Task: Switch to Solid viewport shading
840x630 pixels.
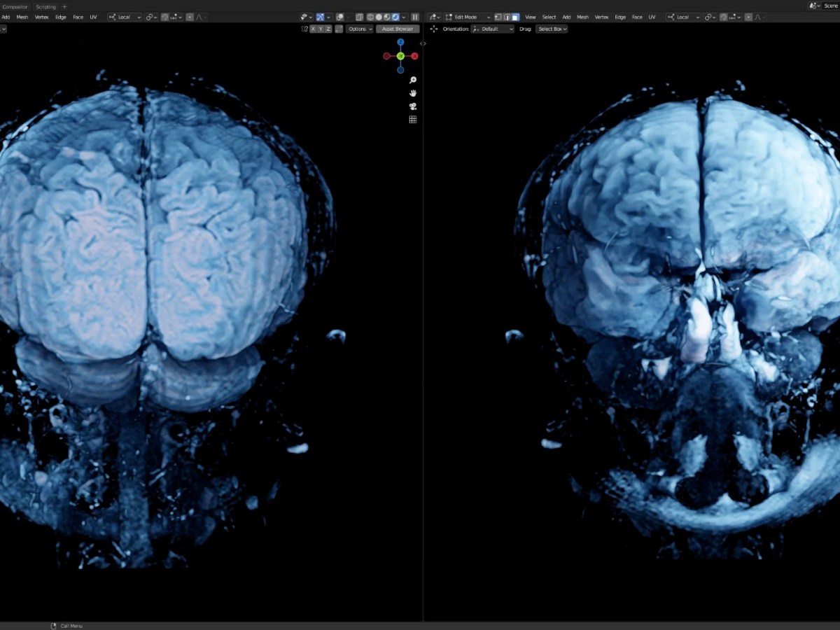Action: [379, 17]
